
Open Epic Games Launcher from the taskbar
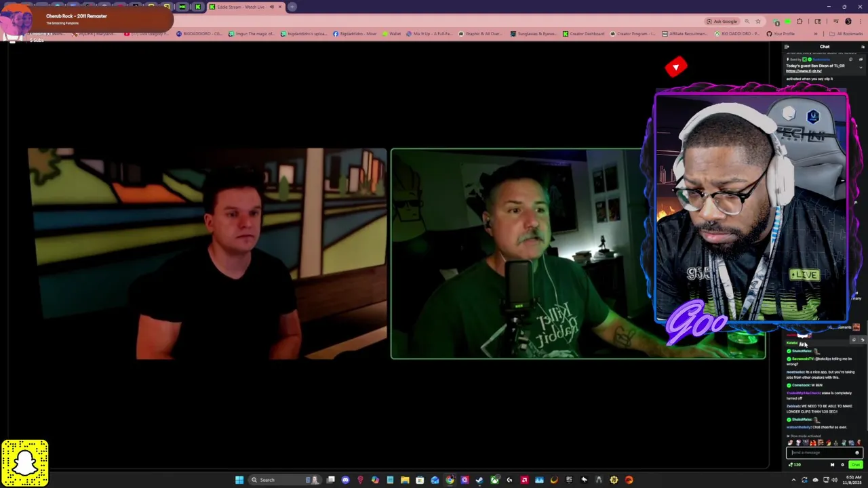coord(569,480)
